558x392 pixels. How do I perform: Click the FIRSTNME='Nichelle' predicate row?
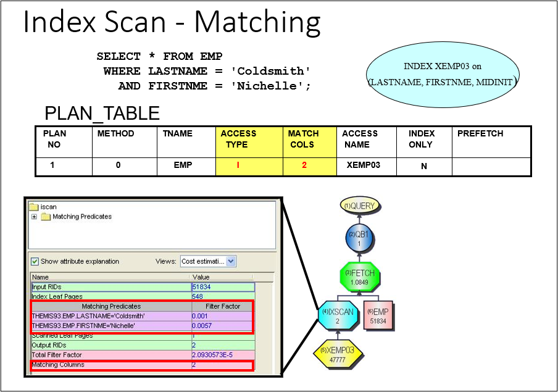(x=110, y=325)
